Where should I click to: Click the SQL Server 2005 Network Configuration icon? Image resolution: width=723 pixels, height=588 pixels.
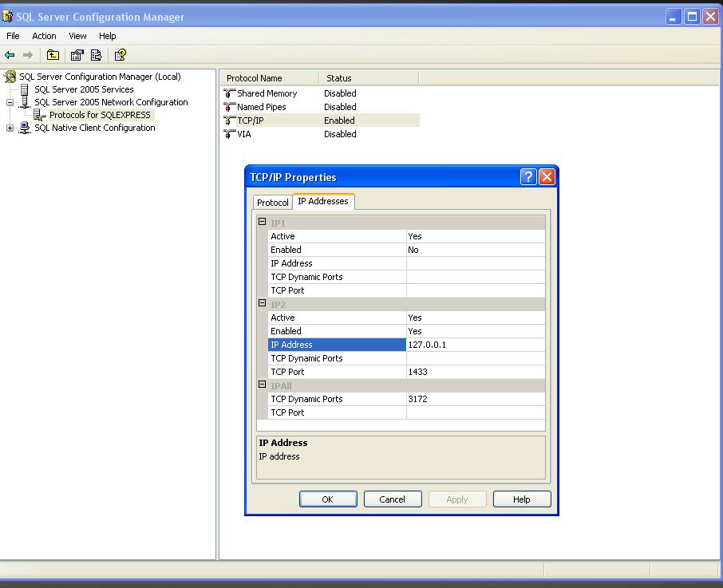click(x=25, y=102)
